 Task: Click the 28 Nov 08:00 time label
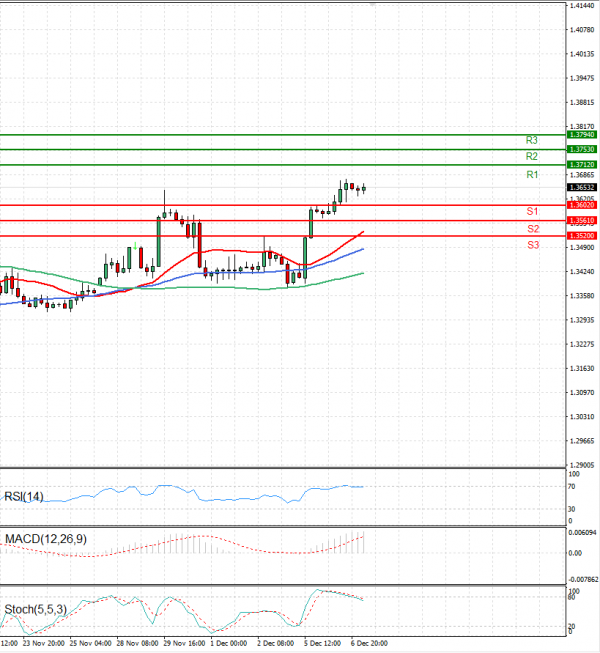tap(137, 643)
